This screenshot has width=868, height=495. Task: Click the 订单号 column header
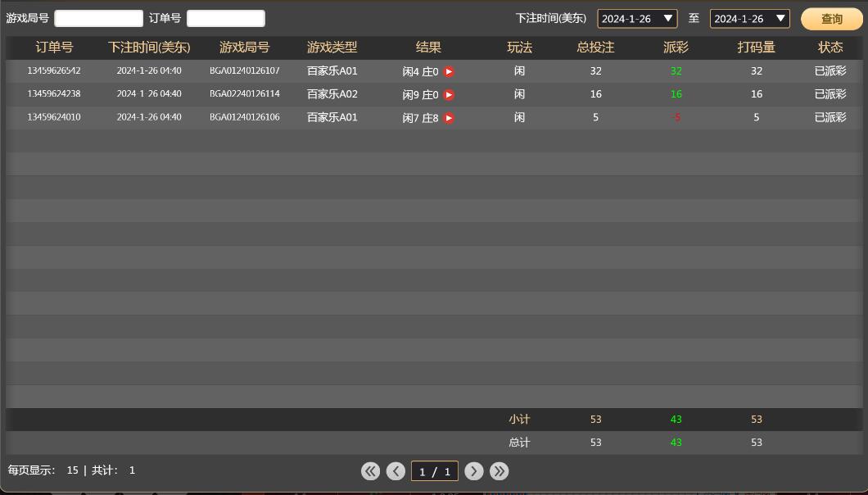54,48
